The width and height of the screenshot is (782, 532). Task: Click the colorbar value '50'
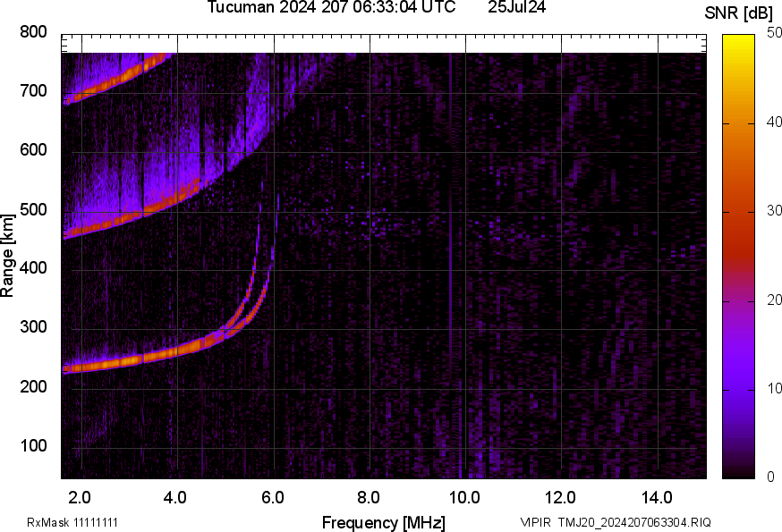click(x=774, y=33)
